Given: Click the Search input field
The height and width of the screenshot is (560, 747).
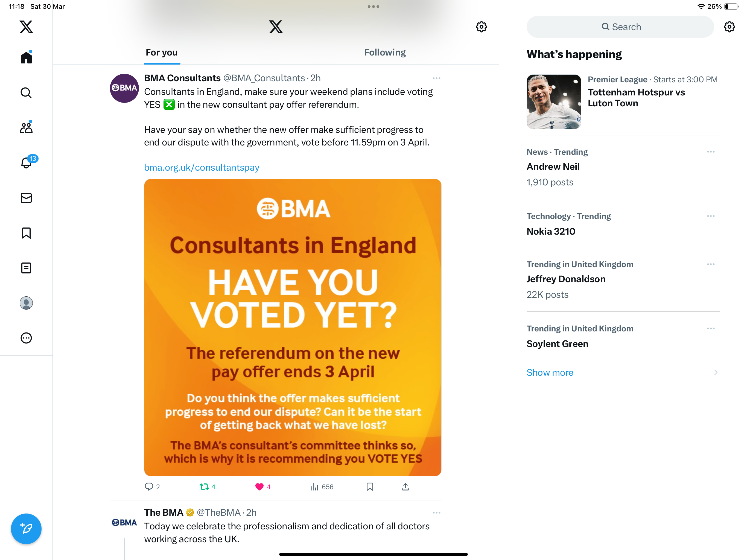Looking at the screenshot, I should point(620,27).
